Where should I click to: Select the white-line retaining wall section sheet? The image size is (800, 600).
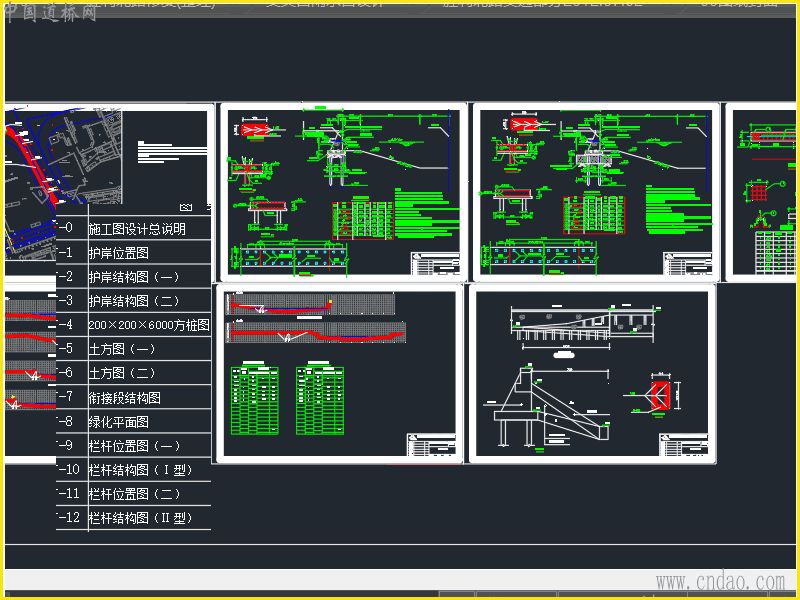tap(592, 374)
